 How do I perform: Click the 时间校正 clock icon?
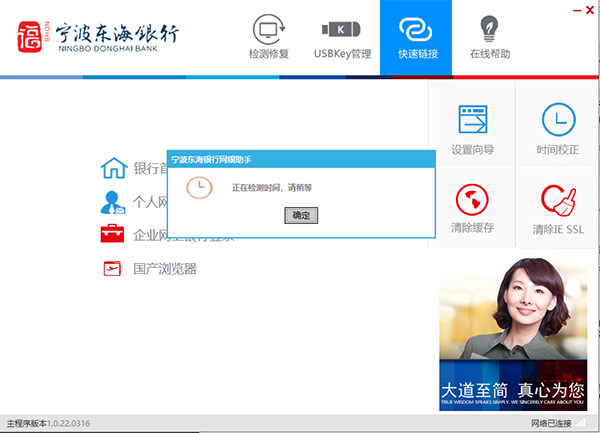558,119
